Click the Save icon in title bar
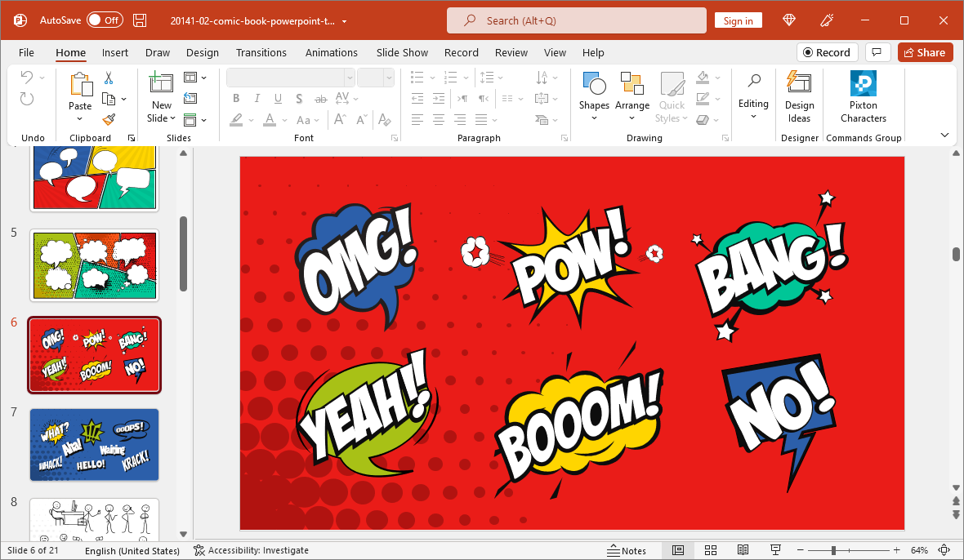Viewport: 964px width, 560px height. pyautogui.click(x=141, y=20)
